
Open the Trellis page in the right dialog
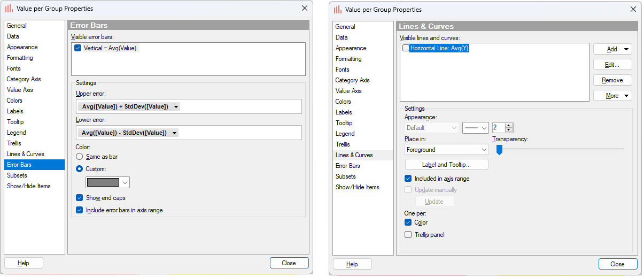click(343, 144)
